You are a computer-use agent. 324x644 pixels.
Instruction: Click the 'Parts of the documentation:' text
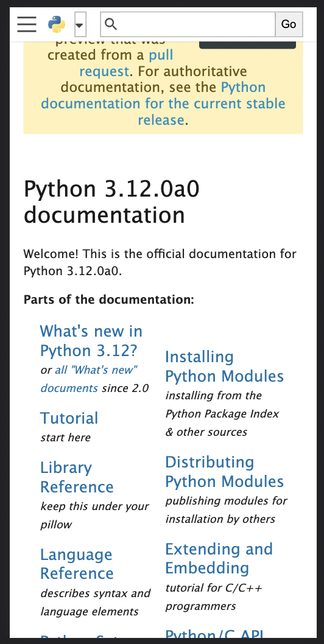[108, 299]
